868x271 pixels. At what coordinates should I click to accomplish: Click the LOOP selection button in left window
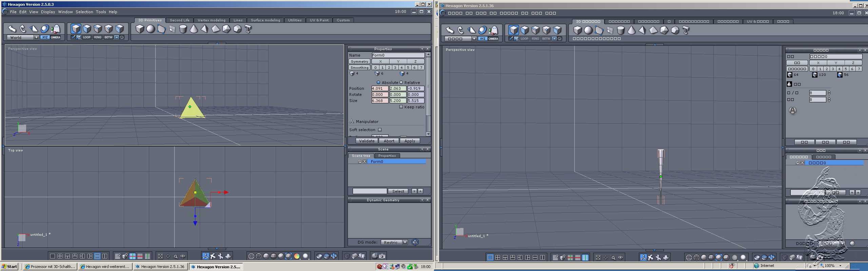(x=87, y=37)
